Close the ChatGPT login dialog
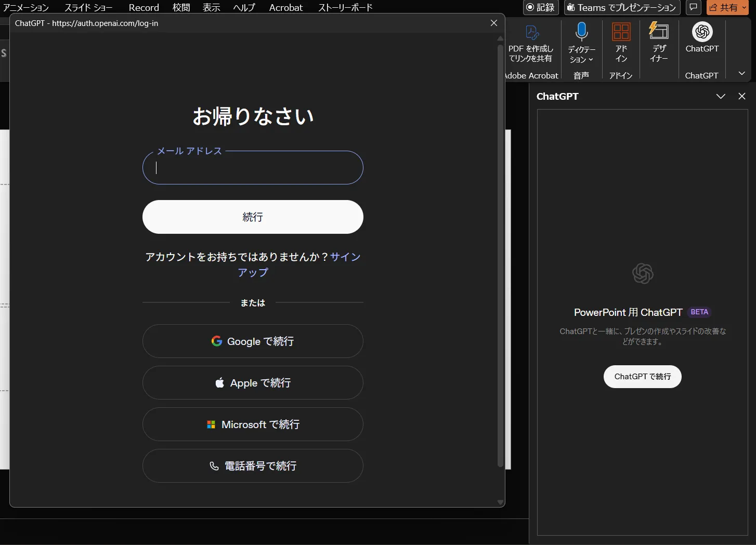This screenshot has height=545, width=756. (x=494, y=23)
